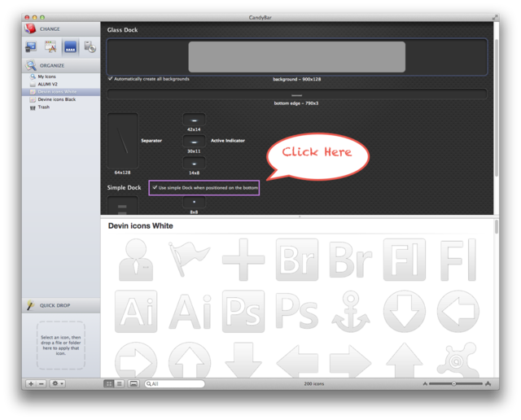Image resolution: width=521 pixels, height=420 pixels.
Task: Enter fullscreen with the window's top-right button
Action: pos(495,17)
